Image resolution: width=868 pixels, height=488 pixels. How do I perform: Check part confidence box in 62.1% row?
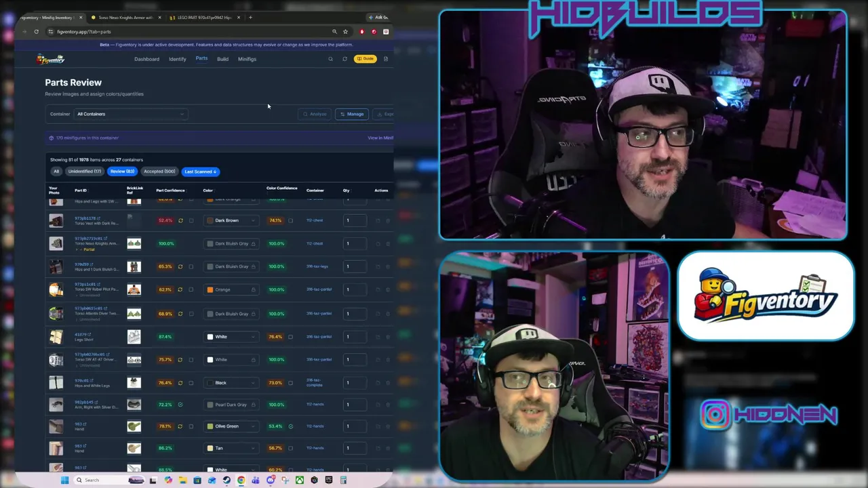click(191, 289)
